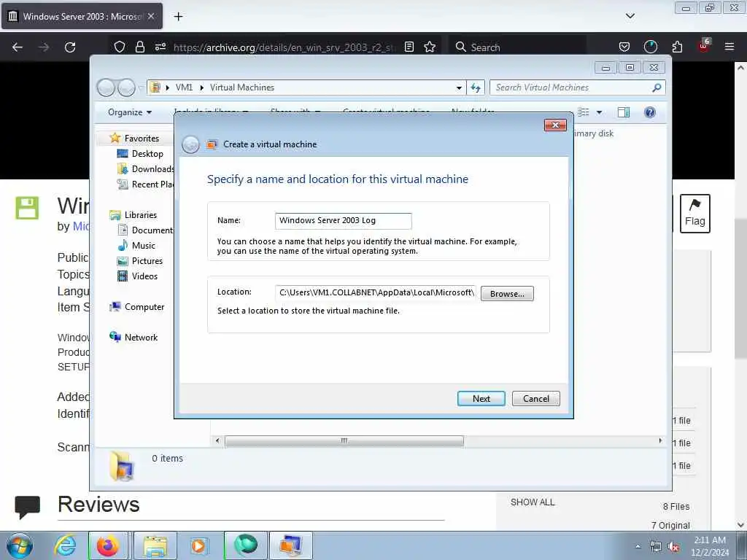Bookmark this page with star icon
747x560 pixels.
point(430,47)
